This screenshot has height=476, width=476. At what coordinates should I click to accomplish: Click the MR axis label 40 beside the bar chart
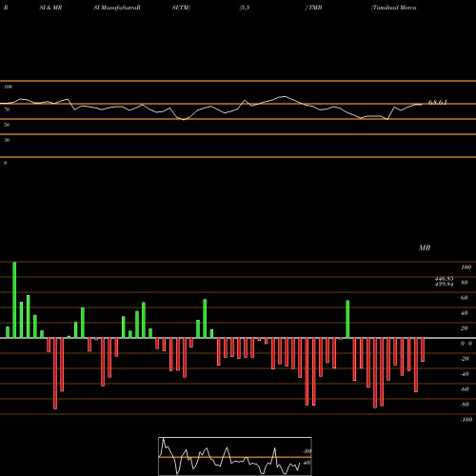coord(465,313)
